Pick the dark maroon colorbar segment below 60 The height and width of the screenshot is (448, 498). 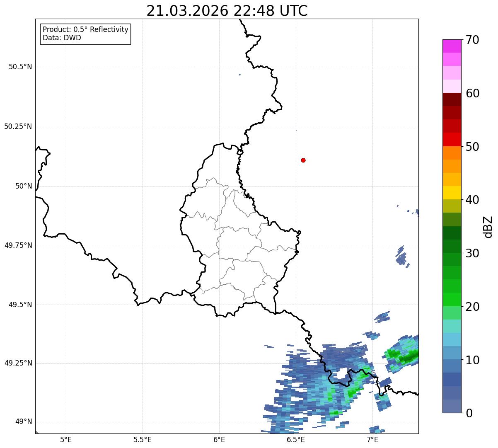[x=452, y=99]
